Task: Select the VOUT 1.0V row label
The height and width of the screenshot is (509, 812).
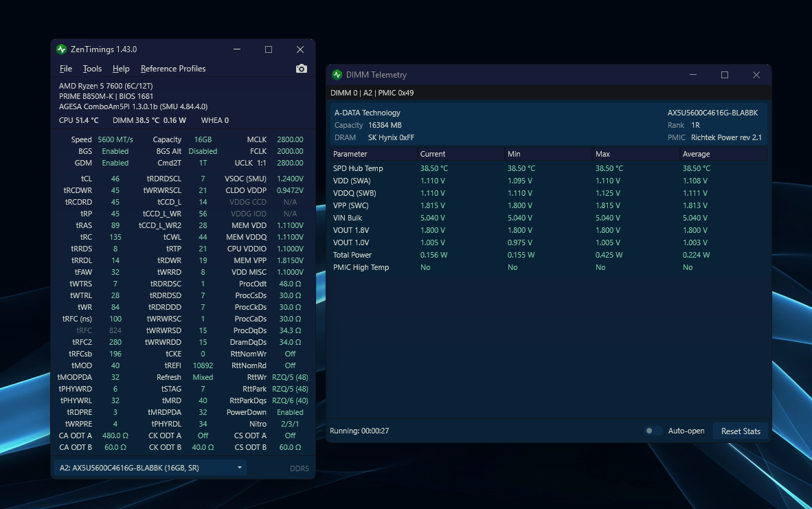Action: coord(351,242)
